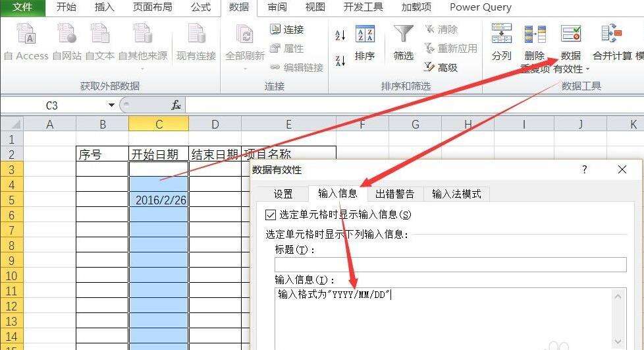Sort descending Z to A
The image size is (644, 350).
340,61
